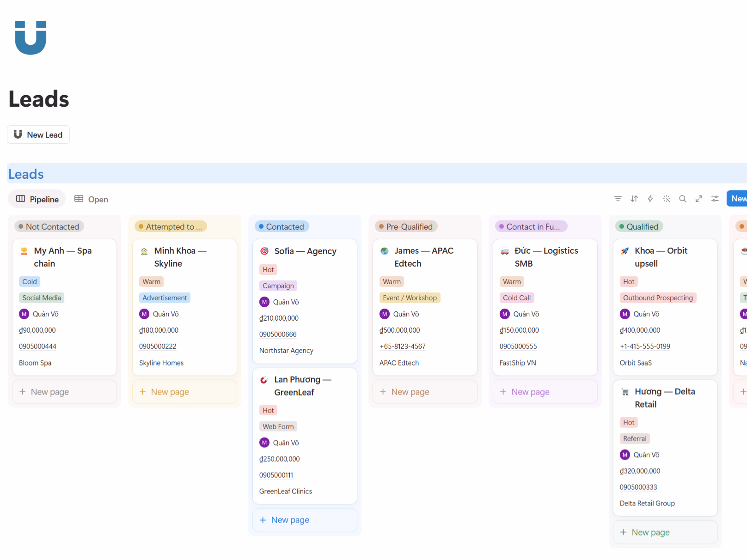Click Quân Võ avatar on Khoa card
Viewport: 747px width, 560px height.
click(x=625, y=314)
